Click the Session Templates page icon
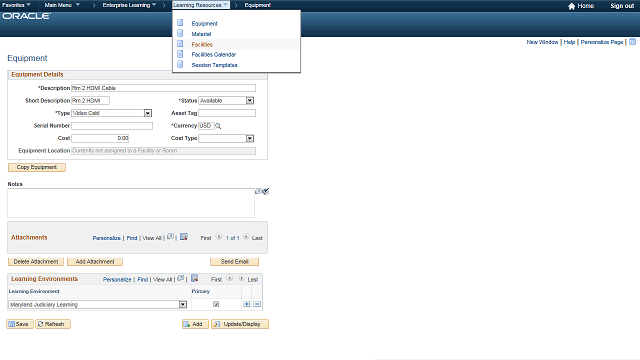 180,64
